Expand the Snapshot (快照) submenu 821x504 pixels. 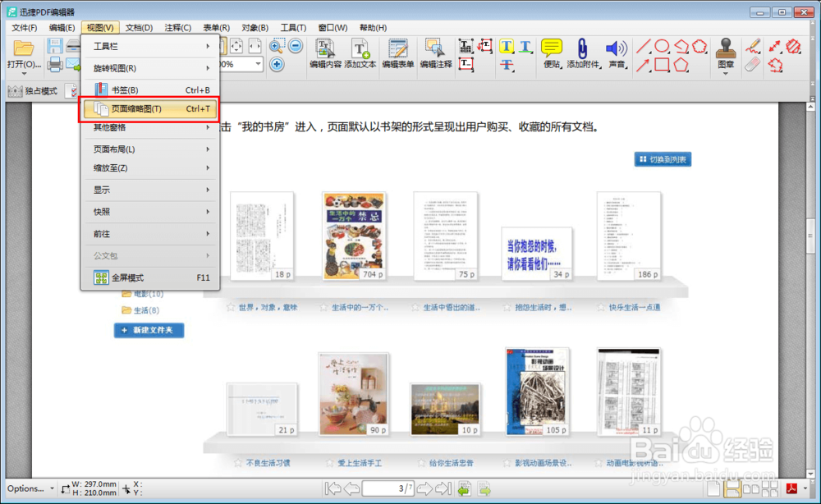point(150,212)
